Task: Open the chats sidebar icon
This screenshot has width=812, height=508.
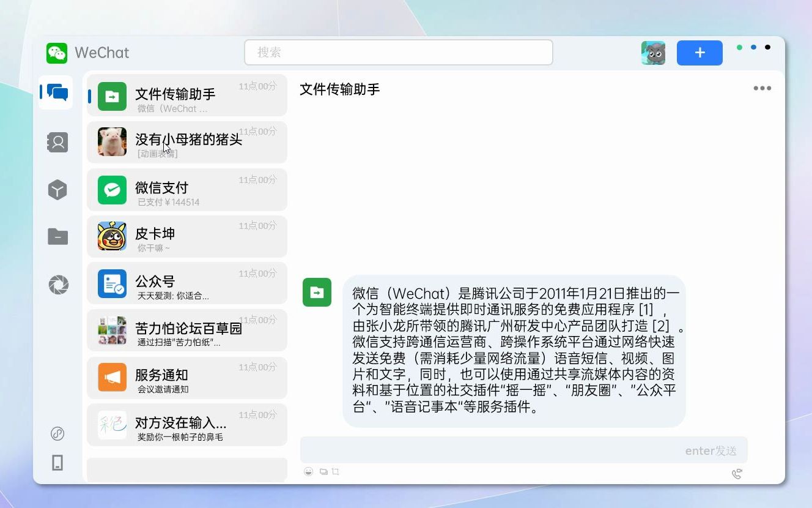Action: tap(56, 92)
